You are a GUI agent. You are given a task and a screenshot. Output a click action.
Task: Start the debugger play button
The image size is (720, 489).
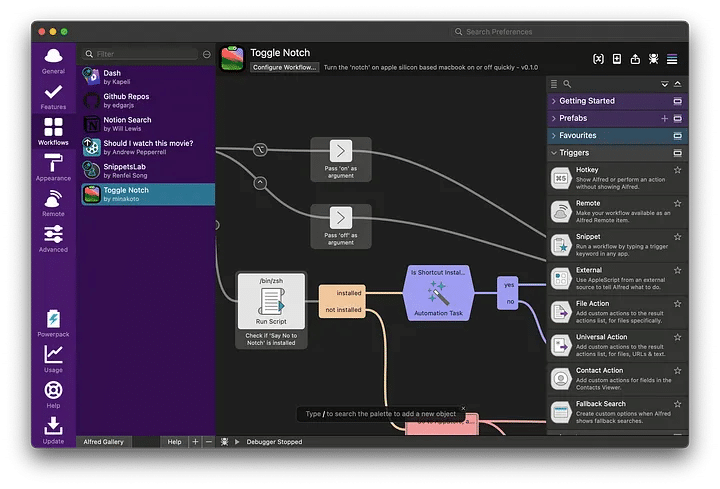click(237, 442)
